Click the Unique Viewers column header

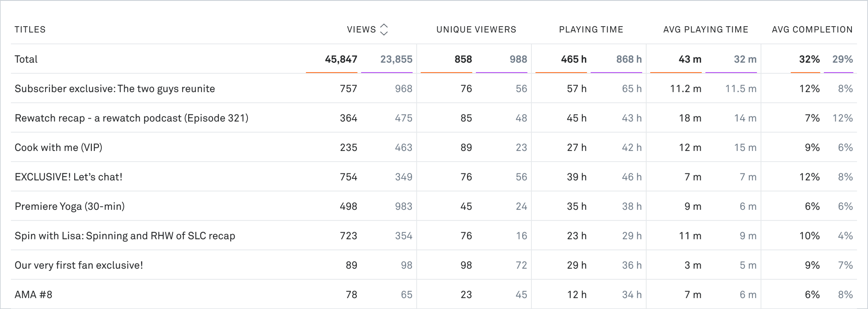coord(476,29)
